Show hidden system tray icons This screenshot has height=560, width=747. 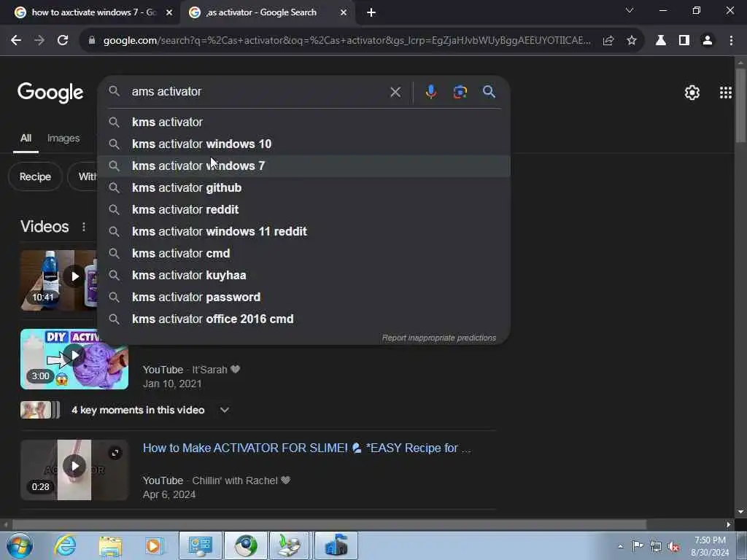pos(620,546)
